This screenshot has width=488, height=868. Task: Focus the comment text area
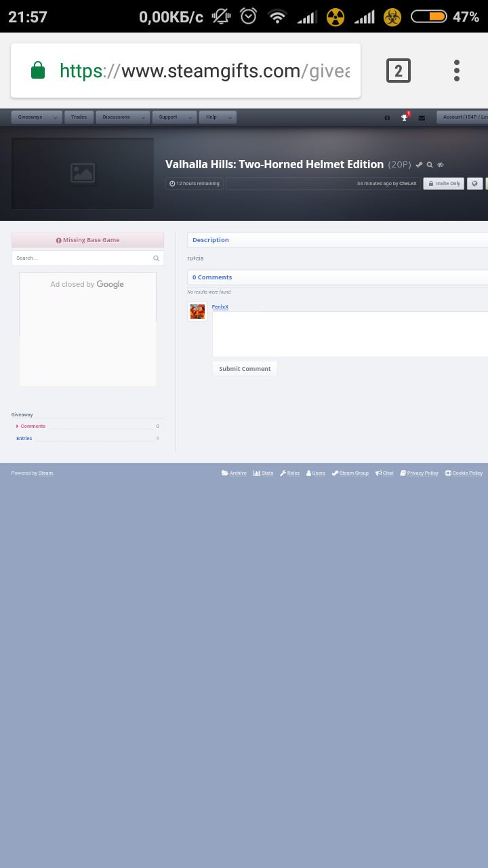pos(350,334)
